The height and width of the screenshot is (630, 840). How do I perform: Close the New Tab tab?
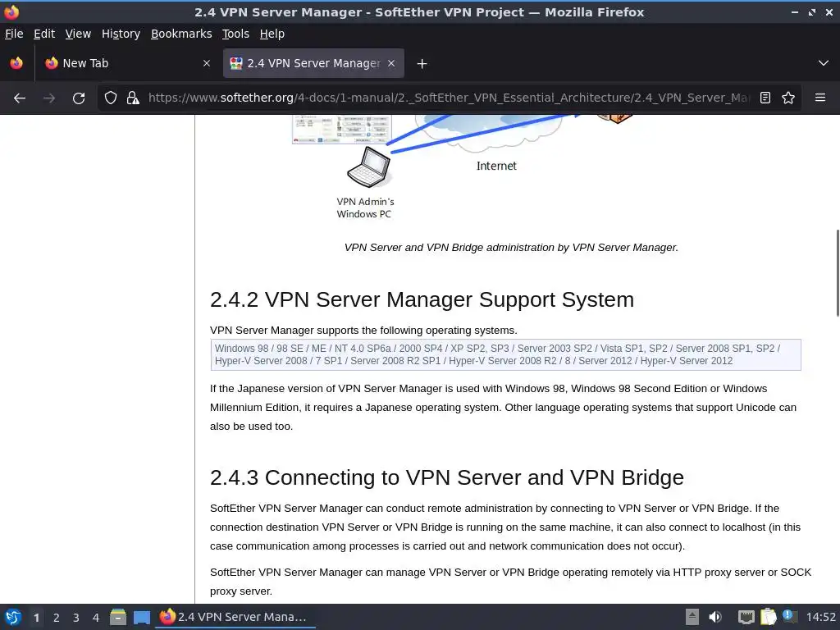click(x=207, y=63)
